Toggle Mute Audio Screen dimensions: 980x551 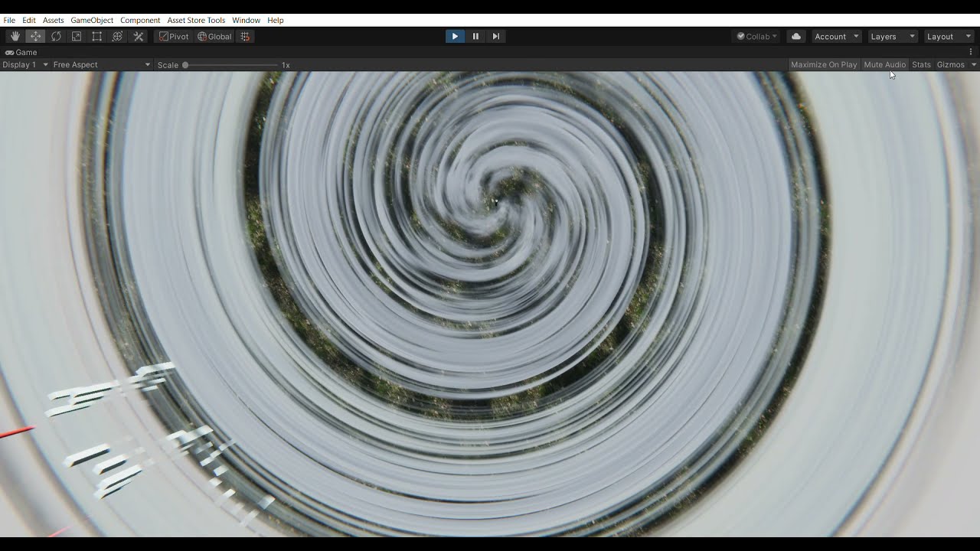coord(885,64)
